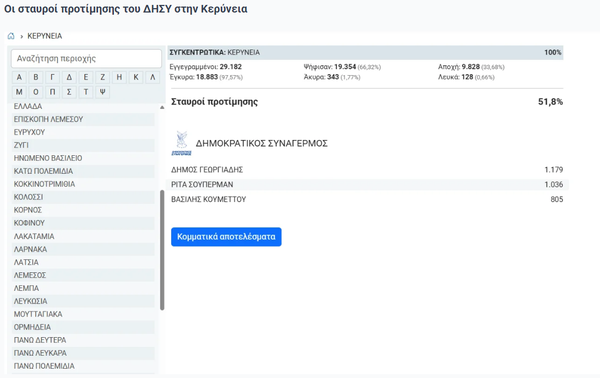Click the Εγγεγραμμένοι 29.182 figure
The image size is (600, 378).
point(206,67)
